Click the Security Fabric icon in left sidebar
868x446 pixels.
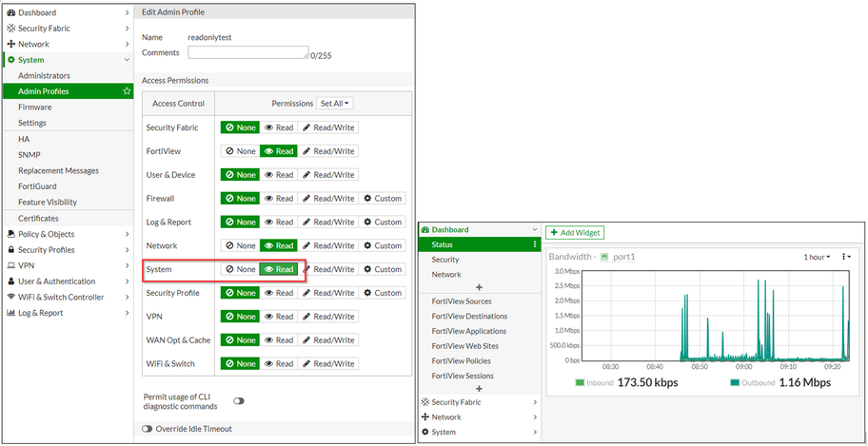(10, 29)
